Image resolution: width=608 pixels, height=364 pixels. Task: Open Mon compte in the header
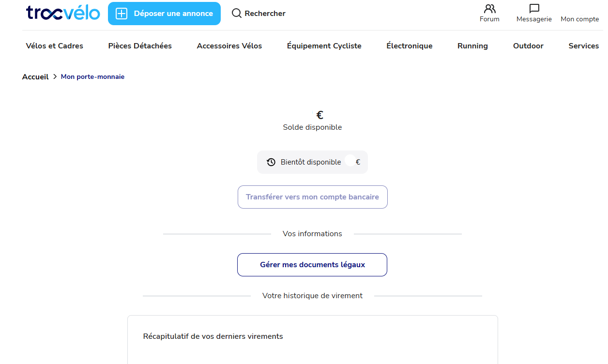580,19
